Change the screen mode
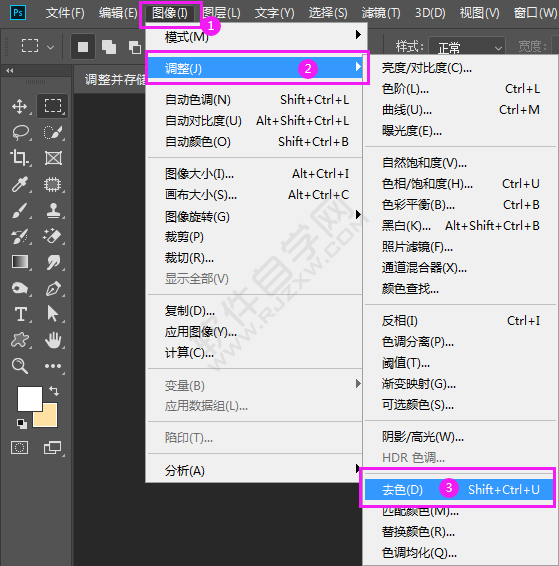The width and height of the screenshot is (559, 566). (x=53, y=448)
